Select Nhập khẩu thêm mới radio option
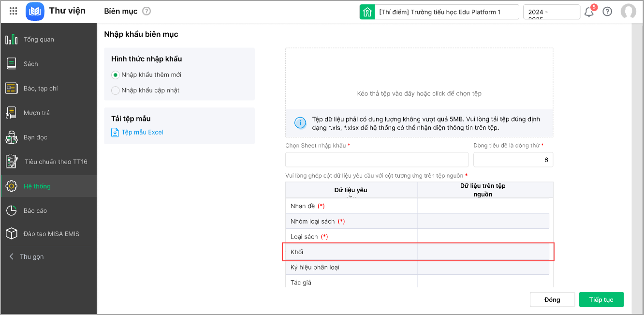The width and height of the screenshot is (644, 315). (115, 75)
